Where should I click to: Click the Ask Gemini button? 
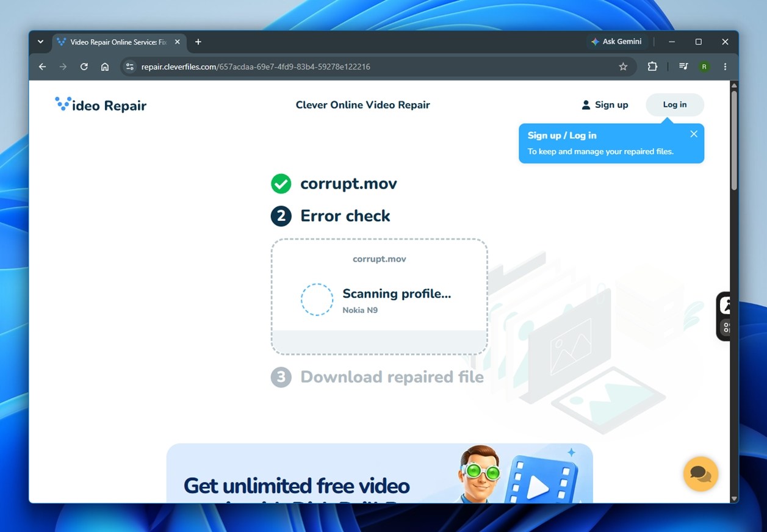click(616, 41)
